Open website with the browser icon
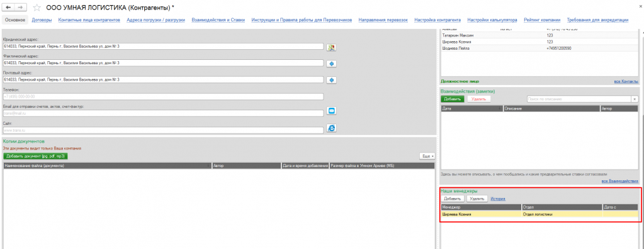This screenshot has width=644, height=249. (x=332, y=128)
